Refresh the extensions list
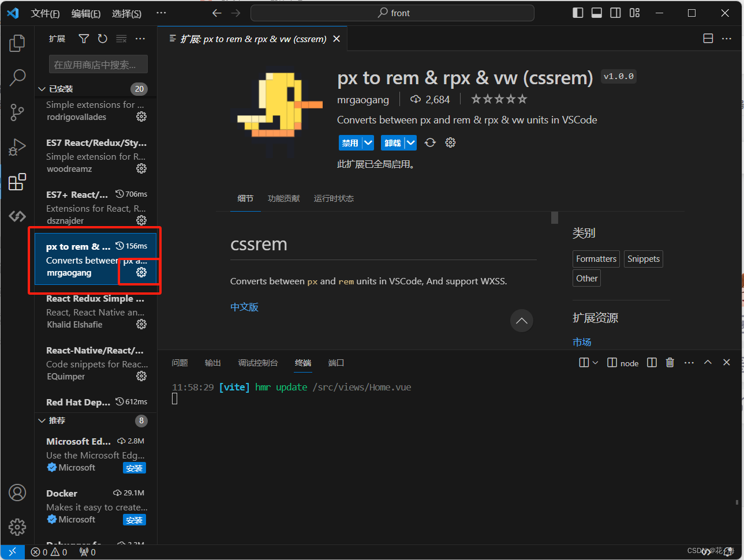 click(x=103, y=38)
